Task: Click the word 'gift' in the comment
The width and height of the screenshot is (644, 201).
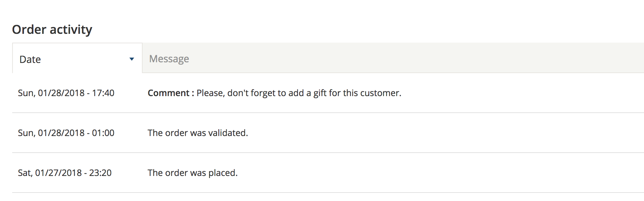Action: (x=320, y=93)
